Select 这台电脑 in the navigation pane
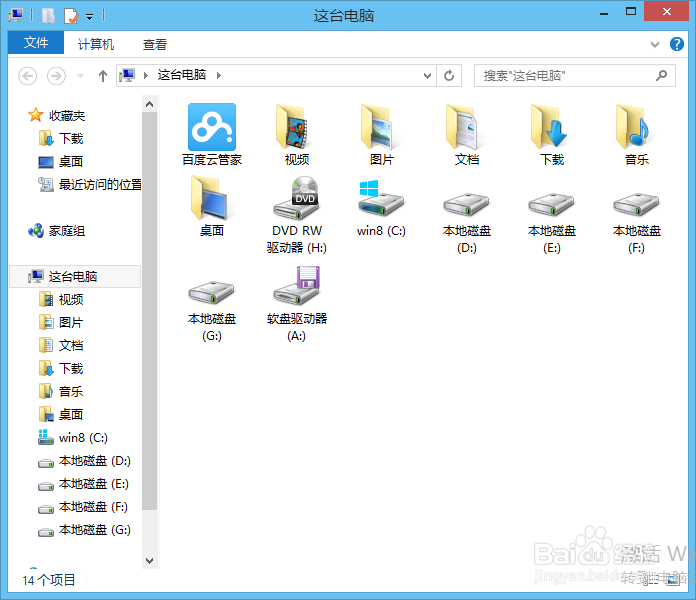Image resolution: width=696 pixels, height=600 pixels. pyautogui.click(x=75, y=276)
